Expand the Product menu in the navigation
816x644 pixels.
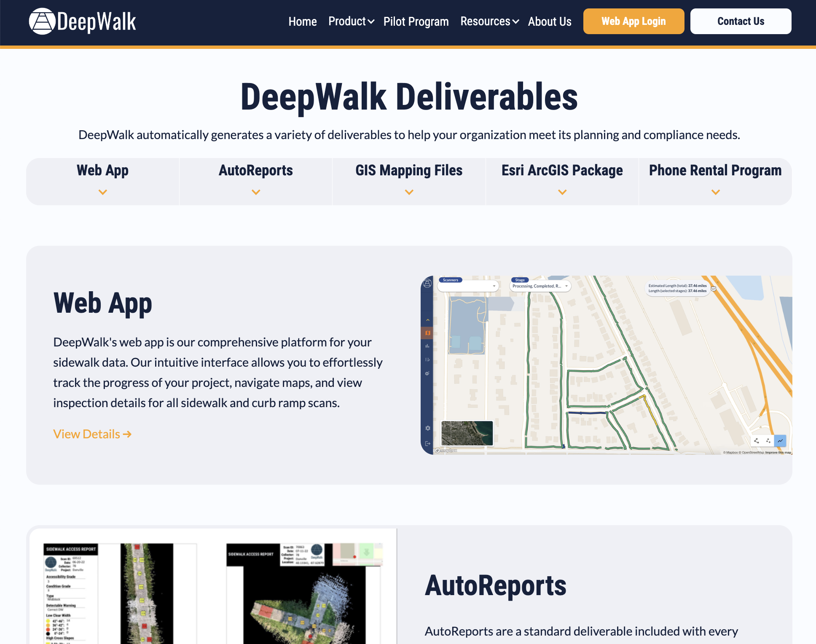coord(351,21)
